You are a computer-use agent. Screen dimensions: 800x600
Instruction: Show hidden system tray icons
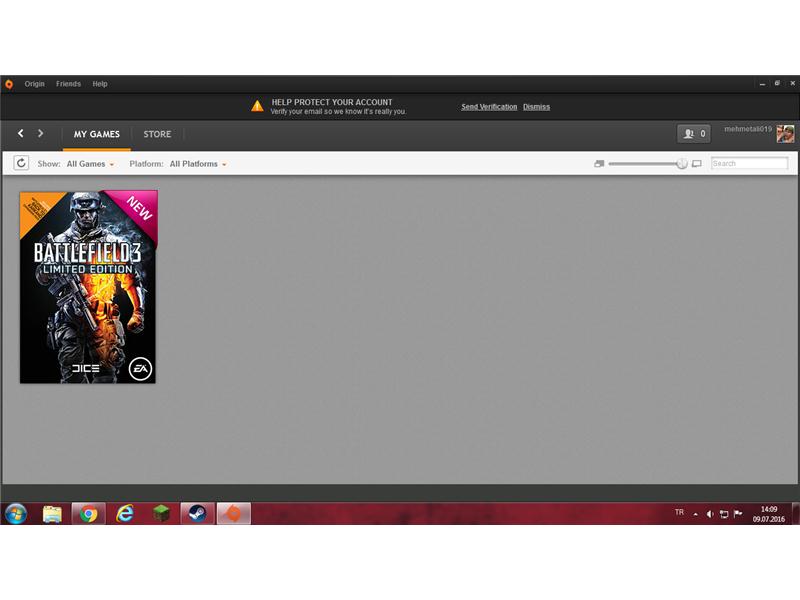pos(695,514)
